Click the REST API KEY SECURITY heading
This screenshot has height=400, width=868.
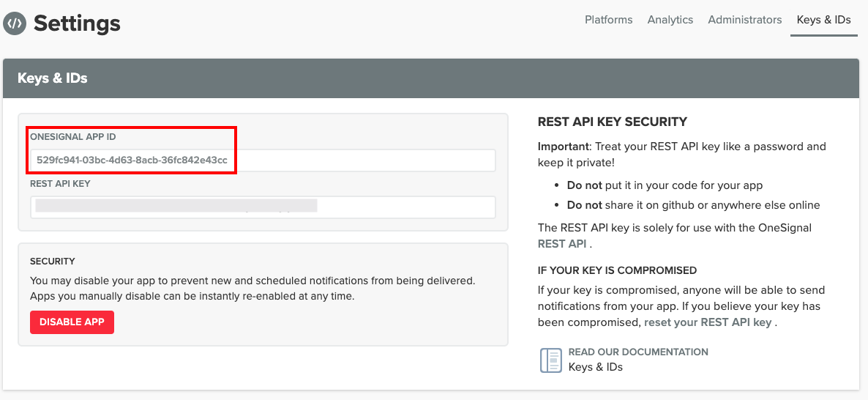(x=613, y=122)
